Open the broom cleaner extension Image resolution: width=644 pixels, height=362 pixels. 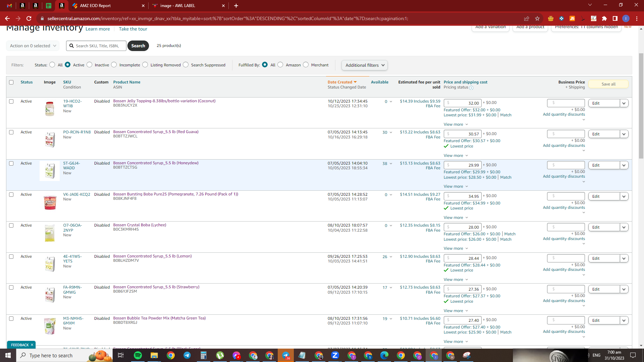pyautogui.click(x=583, y=18)
